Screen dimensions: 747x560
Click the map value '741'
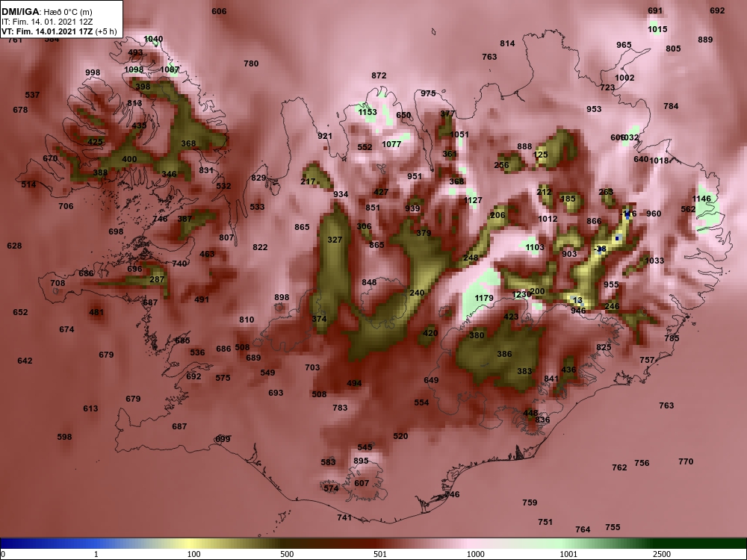344,517
